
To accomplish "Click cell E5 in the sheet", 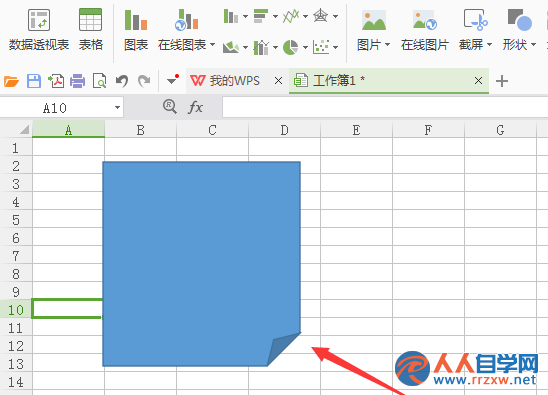I will click(356, 219).
